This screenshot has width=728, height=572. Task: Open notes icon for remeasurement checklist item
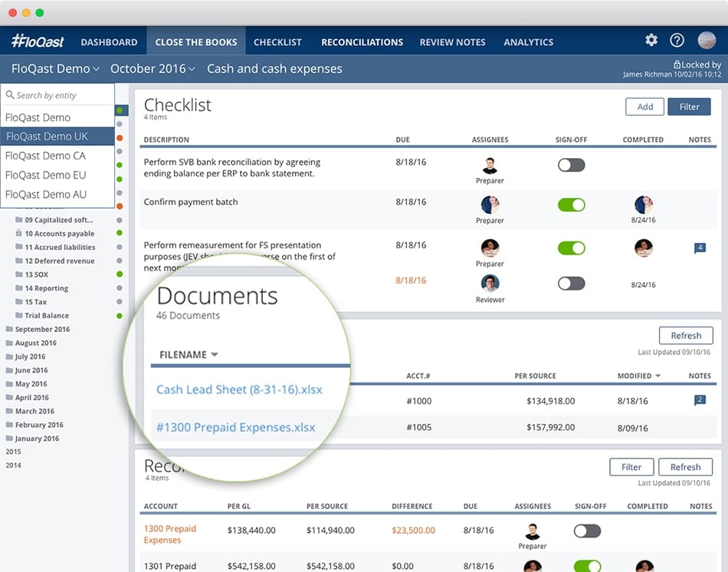700,248
